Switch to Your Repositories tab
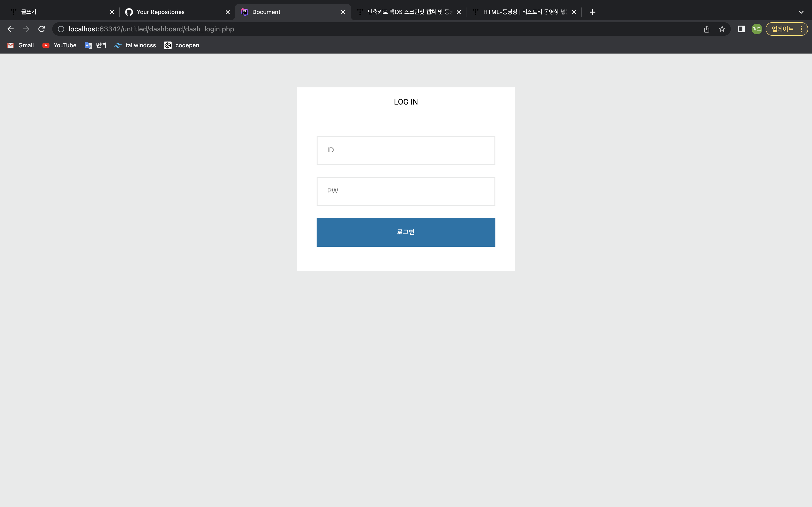 pyautogui.click(x=160, y=12)
